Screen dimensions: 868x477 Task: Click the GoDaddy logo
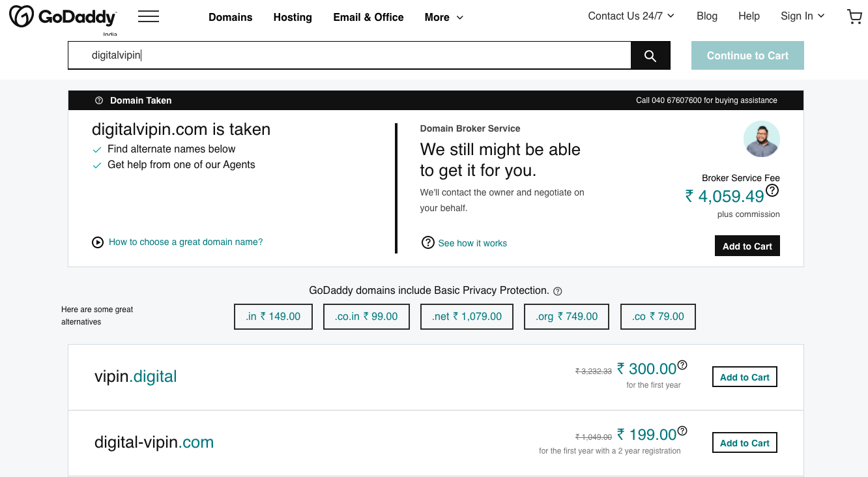point(63,16)
